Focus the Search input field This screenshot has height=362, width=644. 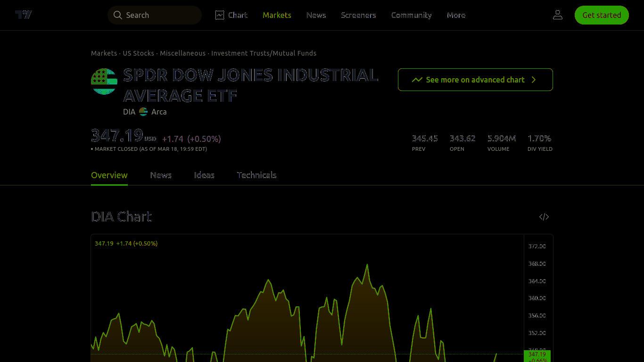pos(155,15)
